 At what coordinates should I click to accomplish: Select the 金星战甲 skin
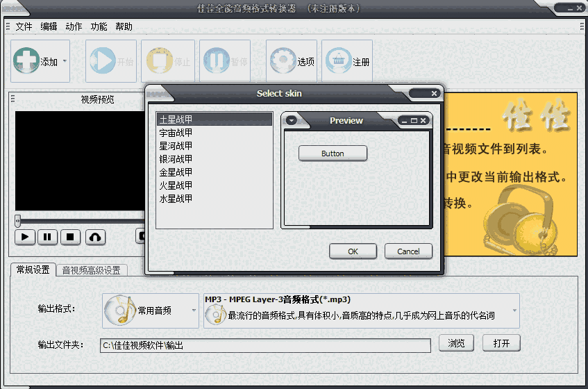[x=215, y=172]
